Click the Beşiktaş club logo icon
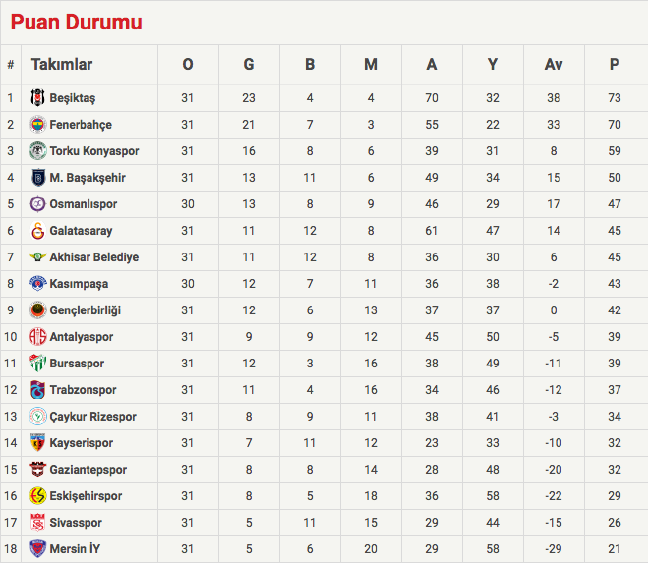 pos(37,98)
